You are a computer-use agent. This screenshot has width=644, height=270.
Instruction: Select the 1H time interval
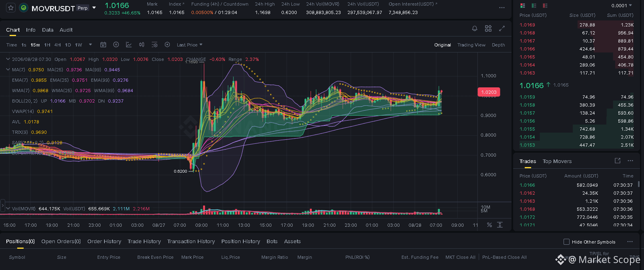[47, 45]
